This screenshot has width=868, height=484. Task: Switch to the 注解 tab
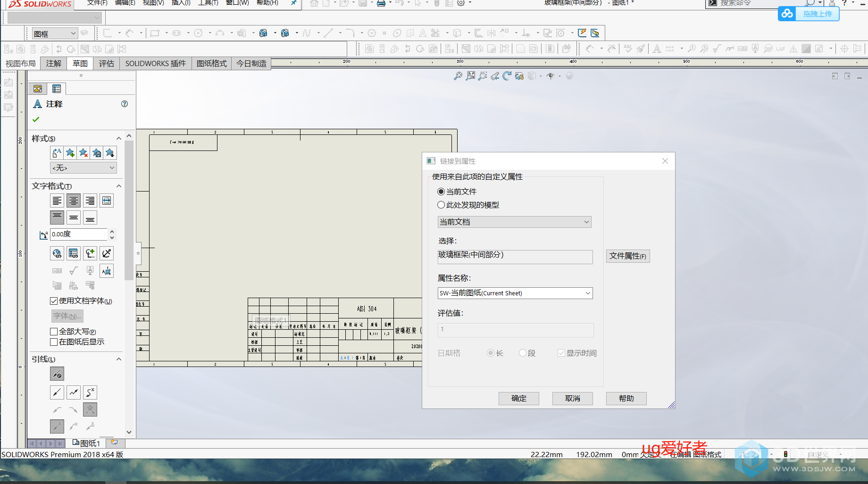pos(54,63)
